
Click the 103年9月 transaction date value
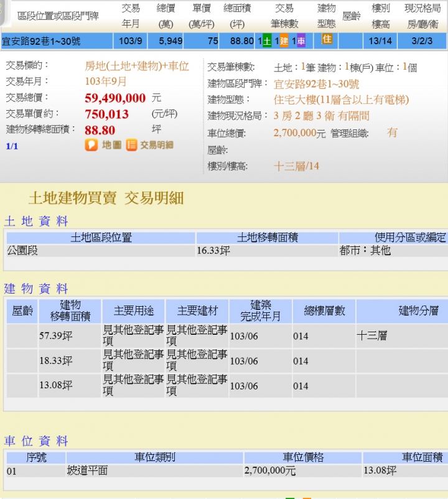[x=106, y=82]
